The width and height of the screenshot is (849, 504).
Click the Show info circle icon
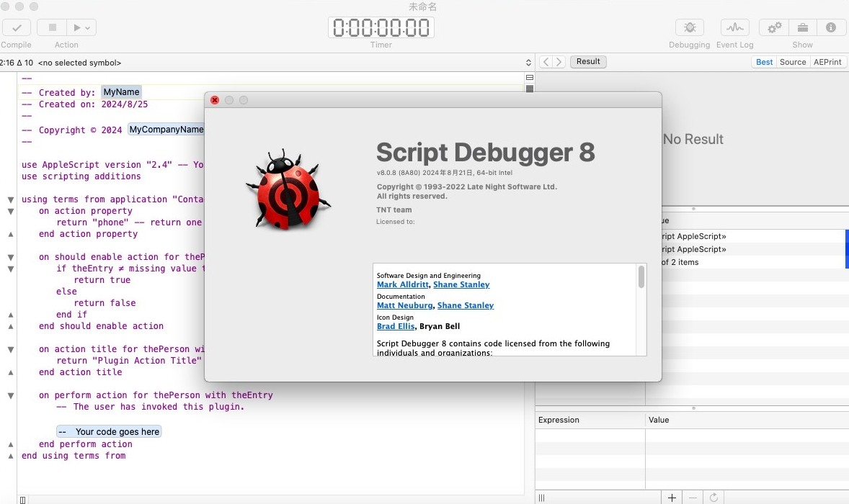(830, 27)
